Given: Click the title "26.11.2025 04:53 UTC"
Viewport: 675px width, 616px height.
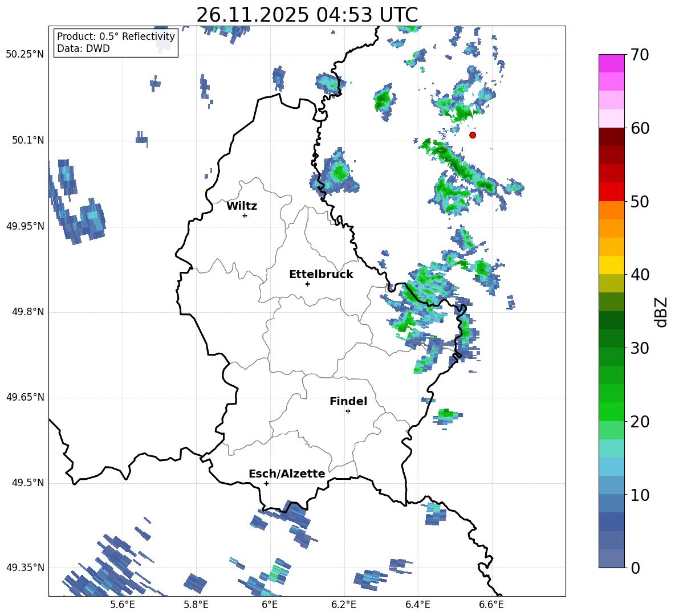Looking at the screenshot, I should (307, 15).
